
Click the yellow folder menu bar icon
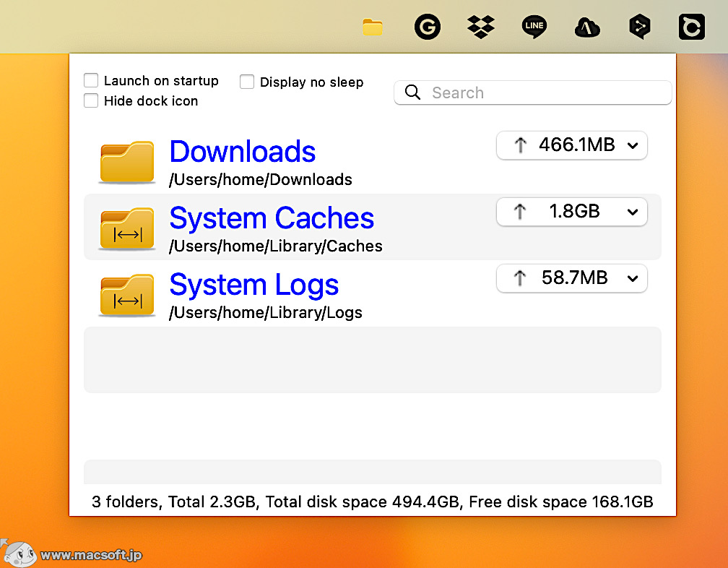373,27
